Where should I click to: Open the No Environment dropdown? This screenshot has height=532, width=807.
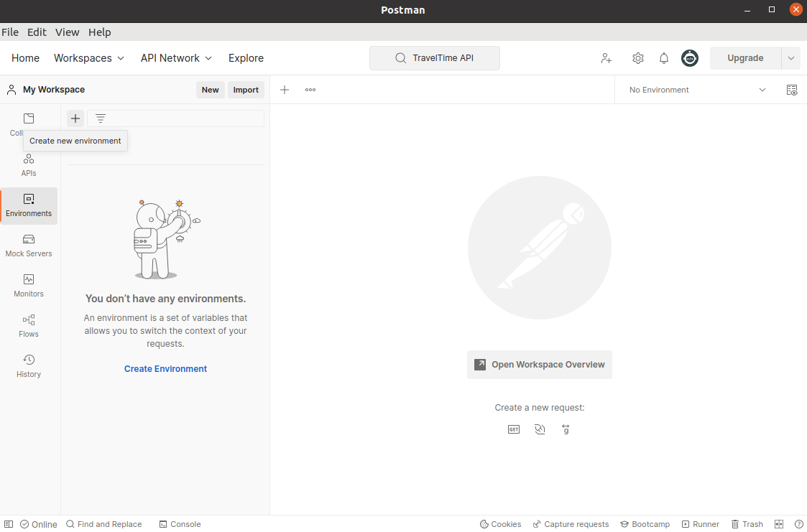(693, 90)
